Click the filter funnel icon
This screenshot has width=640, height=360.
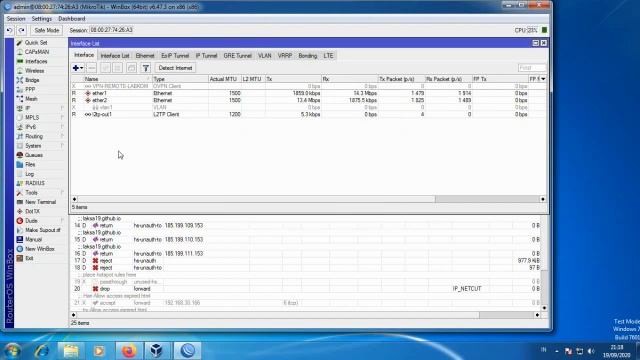pyautogui.click(x=146, y=68)
